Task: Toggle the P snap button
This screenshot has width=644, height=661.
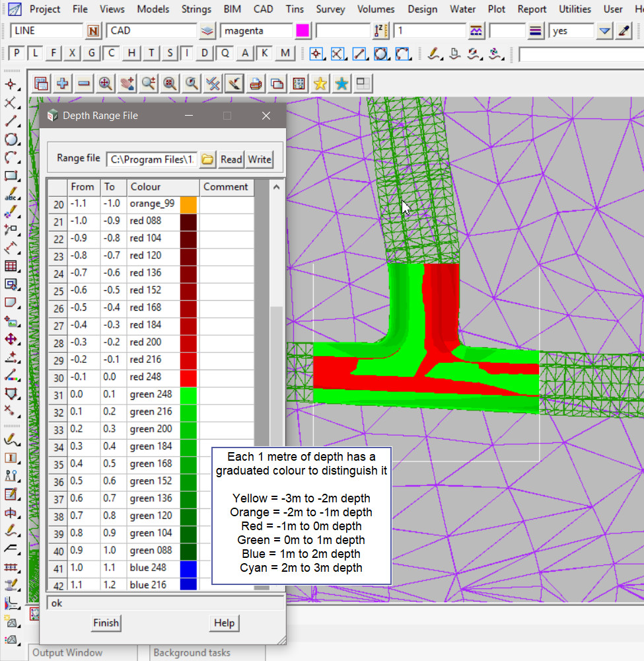Action: tap(17, 54)
